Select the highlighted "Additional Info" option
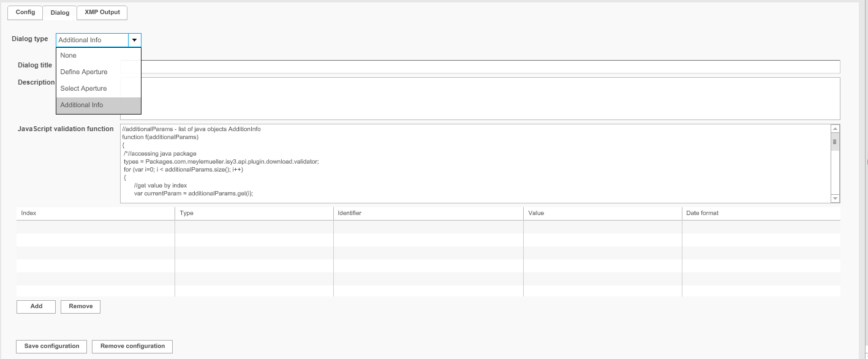Screen dimensions: 868x359 [x=81, y=105]
